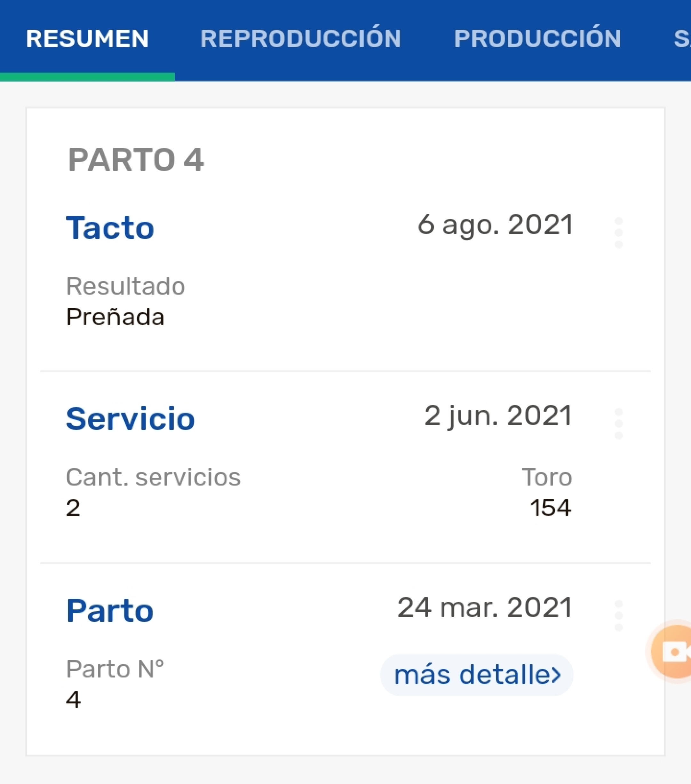The image size is (691, 784).
Task: Open the Parto event title
Action: click(x=110, y=610)
